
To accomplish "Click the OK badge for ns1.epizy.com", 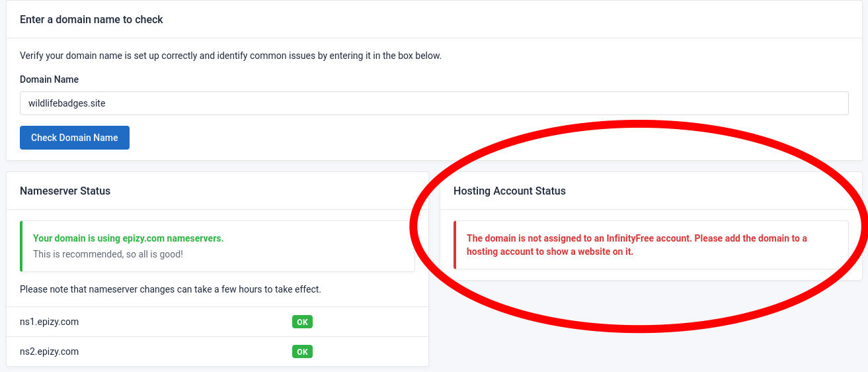I will (302, 322).
